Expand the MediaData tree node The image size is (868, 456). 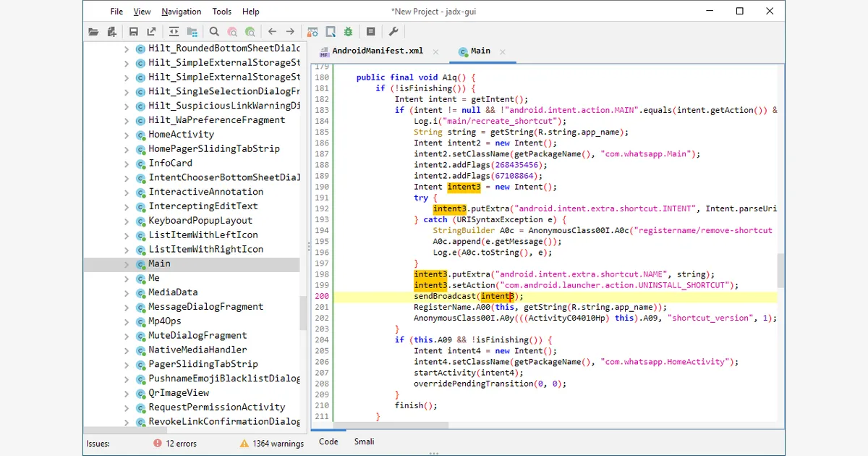pos(127,292)
